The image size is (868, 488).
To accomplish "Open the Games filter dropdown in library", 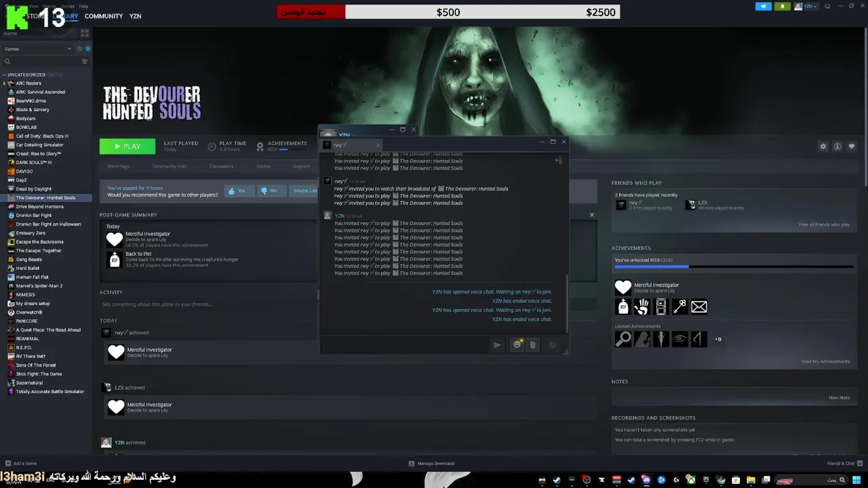I will point(38,49).
